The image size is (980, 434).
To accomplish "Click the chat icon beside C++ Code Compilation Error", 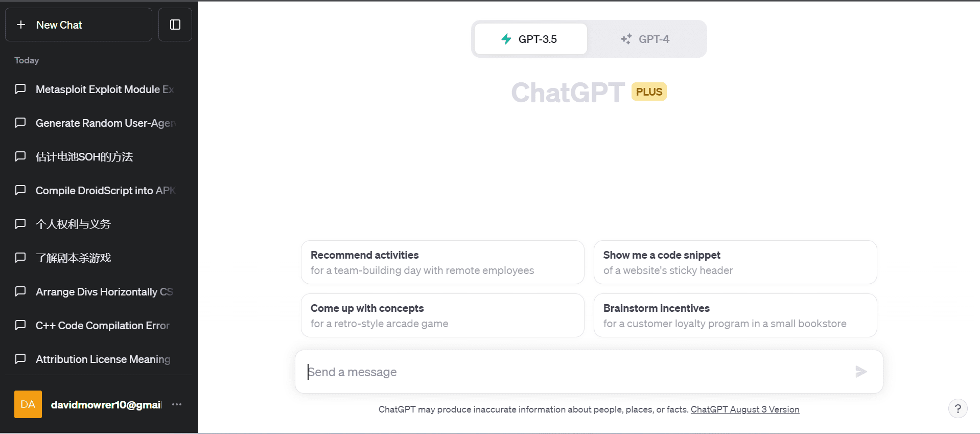I will click(x=20, y=326).
